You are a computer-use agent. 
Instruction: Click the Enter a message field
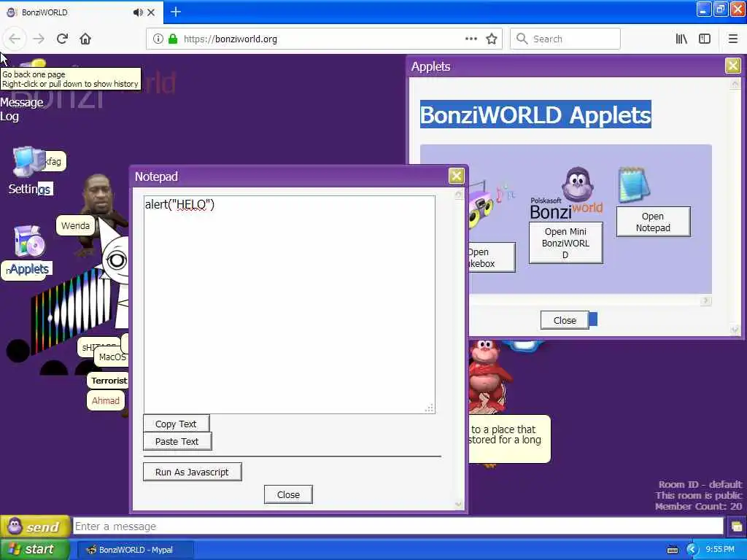(x=398, y=526)
